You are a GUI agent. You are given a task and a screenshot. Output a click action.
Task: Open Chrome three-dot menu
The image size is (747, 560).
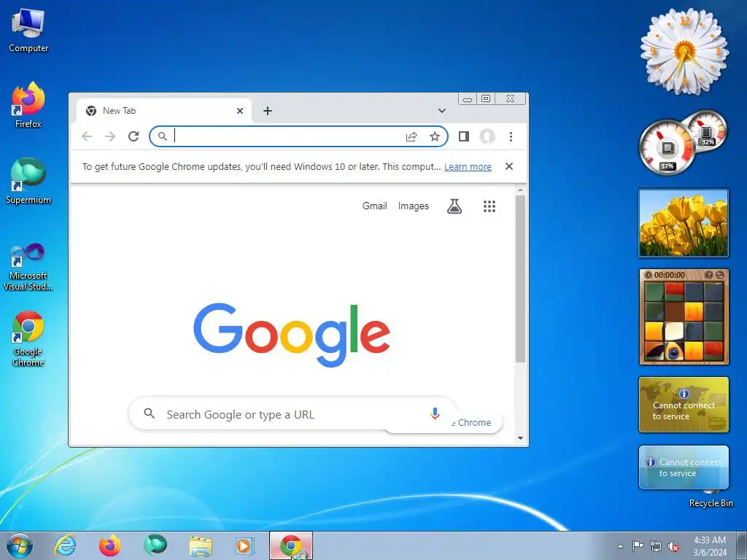(511, 136)
